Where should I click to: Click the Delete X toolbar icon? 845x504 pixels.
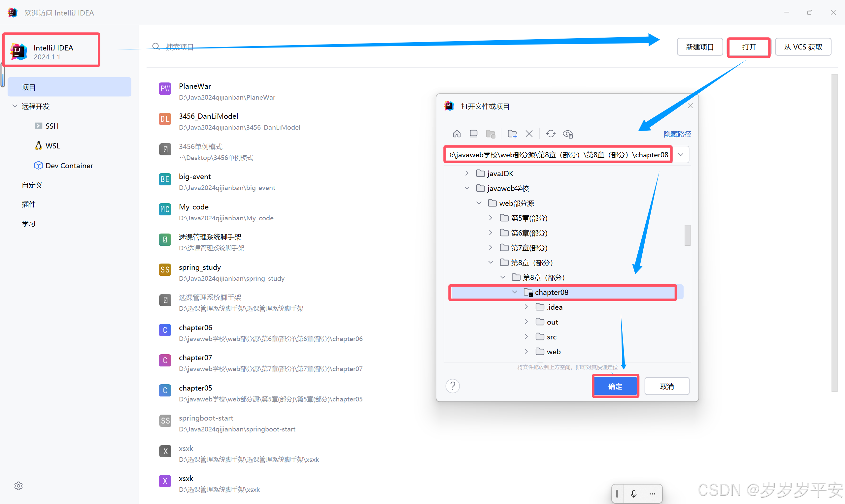coord(529,134)
